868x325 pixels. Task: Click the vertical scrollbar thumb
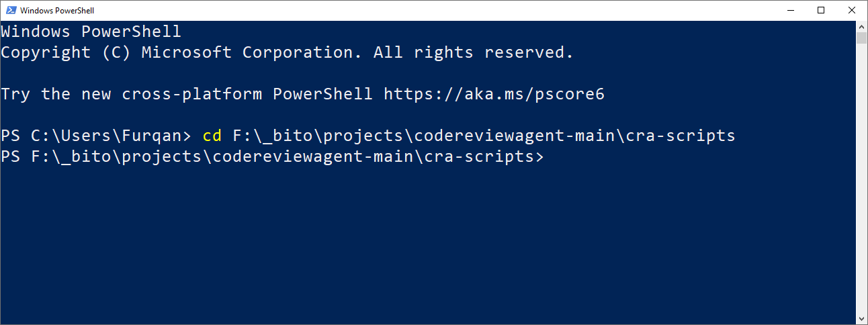(861, 38)
